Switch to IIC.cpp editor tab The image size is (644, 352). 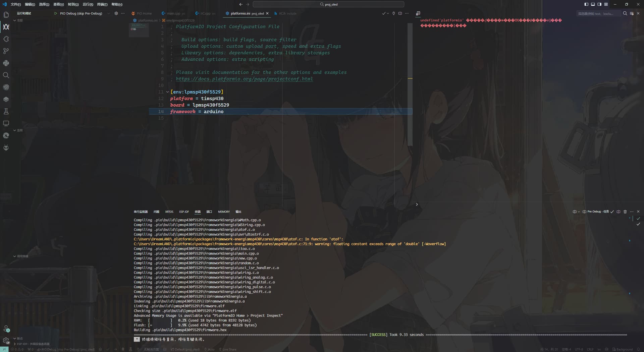coord(205,13)
